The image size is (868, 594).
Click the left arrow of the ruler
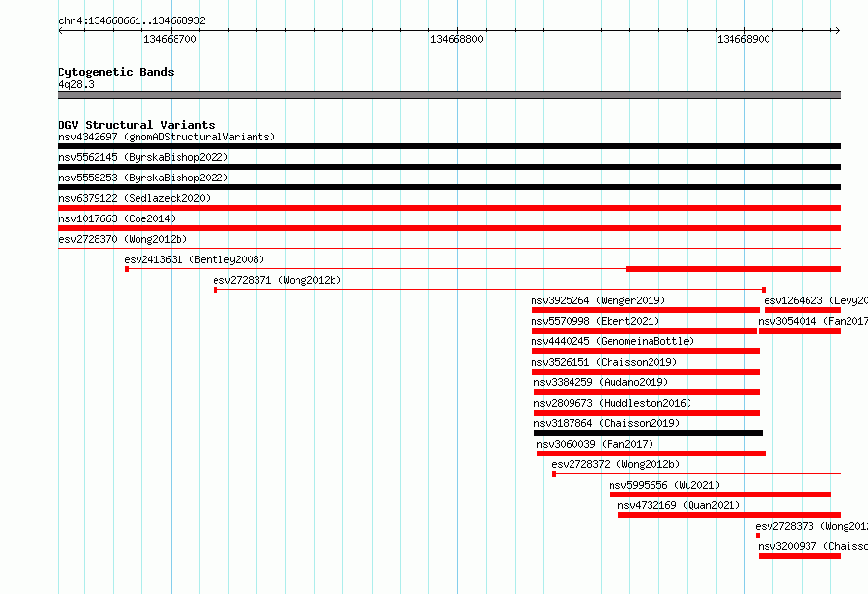pos(60,30)
